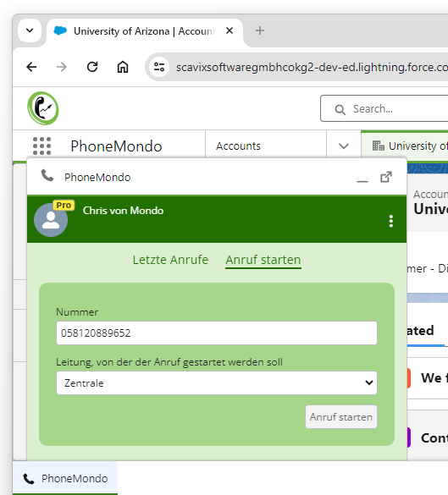448x495 pixels.
Task: Pop out the PhoneMondo panel
Action: pyautogui.click(x=386, y=177)
